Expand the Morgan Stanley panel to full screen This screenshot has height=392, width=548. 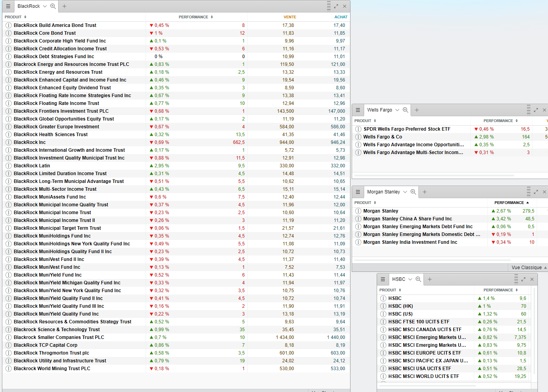pos(536,192)
